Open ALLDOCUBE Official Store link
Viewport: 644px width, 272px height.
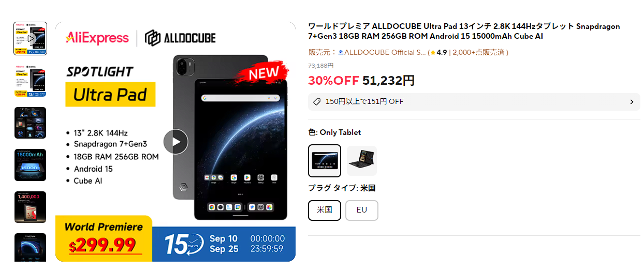click(385, 52)
